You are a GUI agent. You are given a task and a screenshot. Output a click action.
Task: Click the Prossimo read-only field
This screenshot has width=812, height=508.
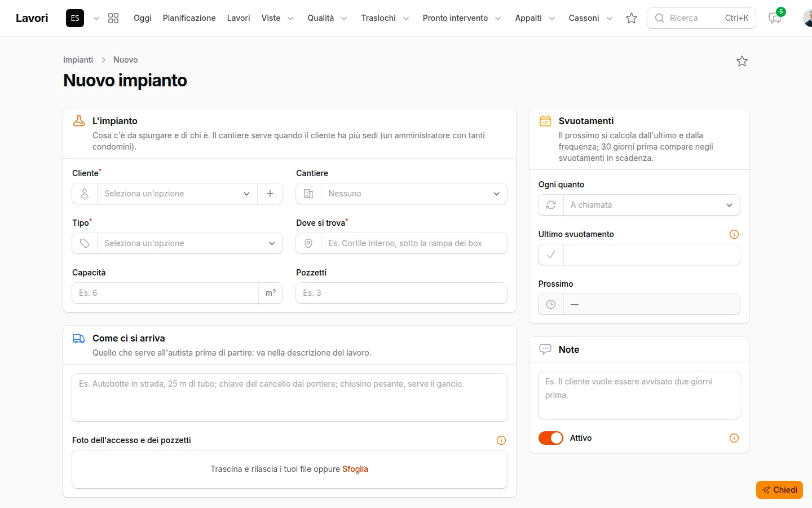652,304
